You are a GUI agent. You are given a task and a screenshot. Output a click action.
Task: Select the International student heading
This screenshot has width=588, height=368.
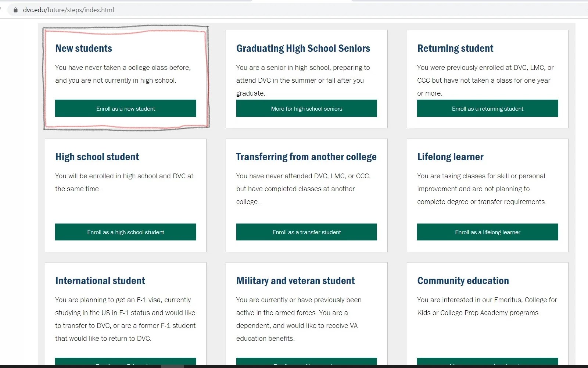[x=100, y=281]
